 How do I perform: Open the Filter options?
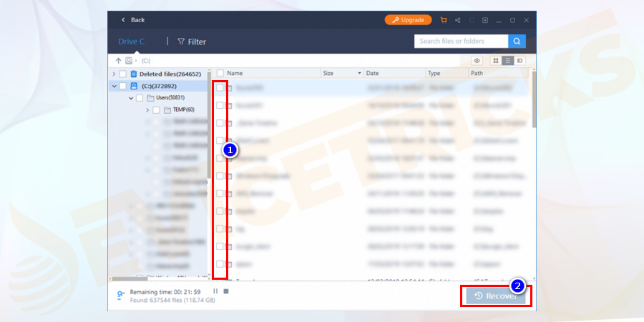192,42
